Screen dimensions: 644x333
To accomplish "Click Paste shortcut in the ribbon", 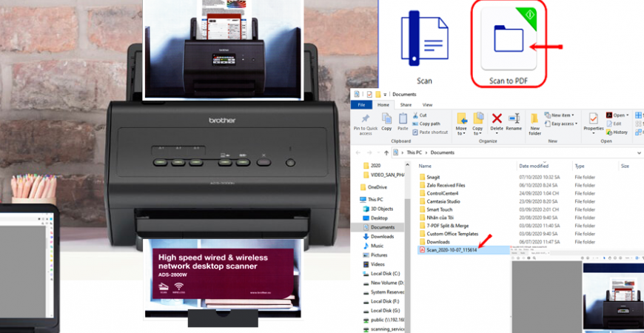I will tap(430, 132).
